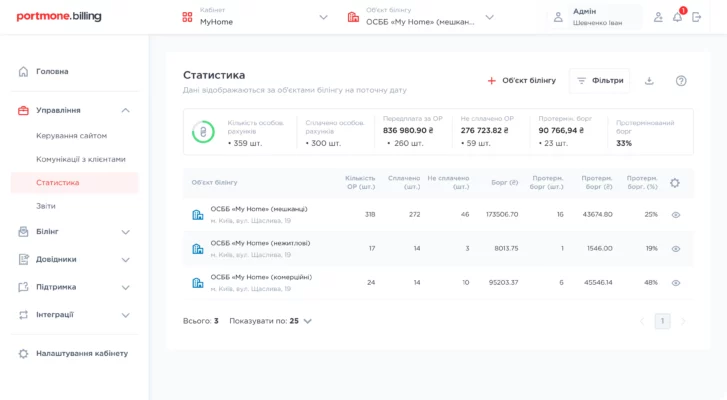727x400 pixels.
Task: Click the Об'єкт білінгу add button
Action: [x=521, y=81]
